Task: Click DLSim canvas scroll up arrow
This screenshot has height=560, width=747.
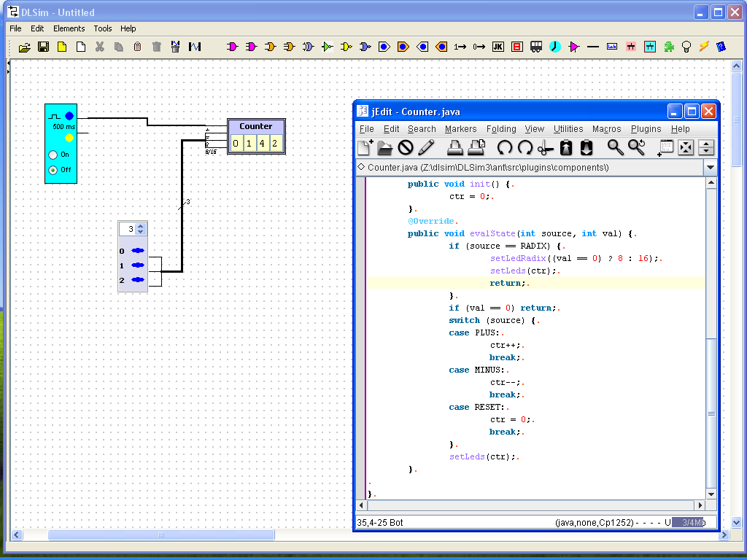Action: click(x=736, y=66)
